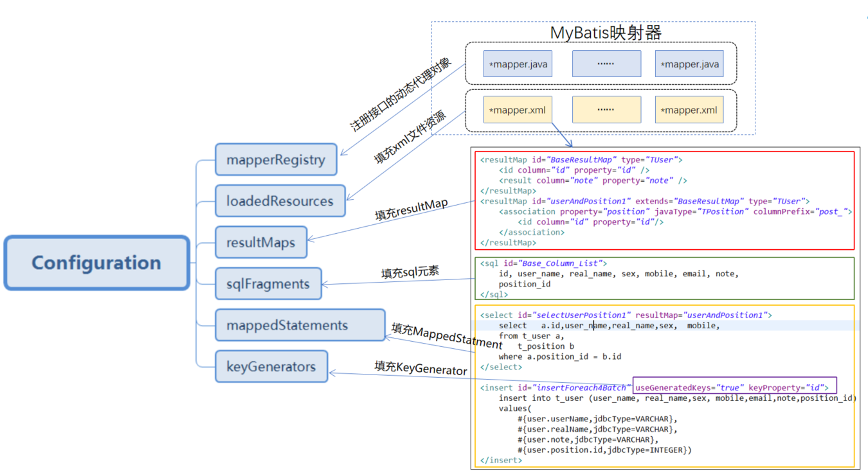Click the closing </select> tag
The width and height of the screenshot is (868, 476).
[x=501, y=367]
